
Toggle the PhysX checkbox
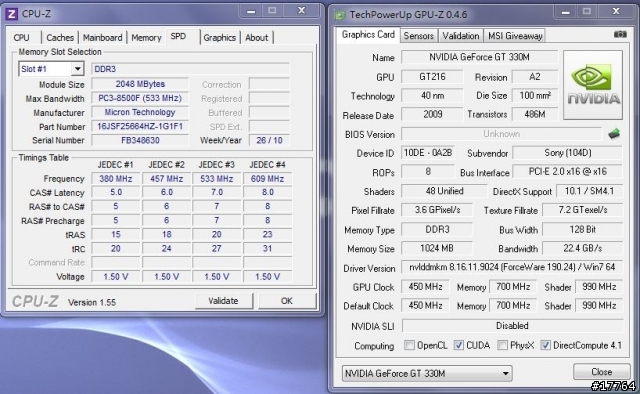[502, 345]
